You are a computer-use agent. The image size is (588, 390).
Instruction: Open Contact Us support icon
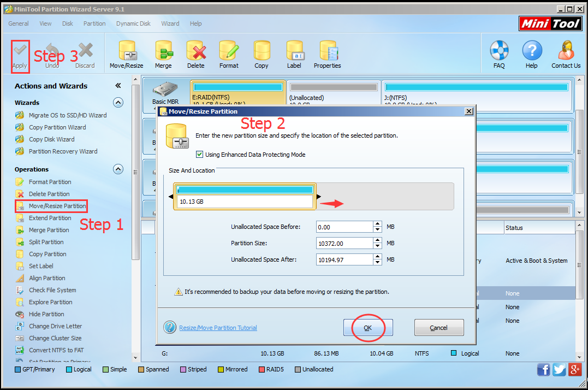pos(566,51)
